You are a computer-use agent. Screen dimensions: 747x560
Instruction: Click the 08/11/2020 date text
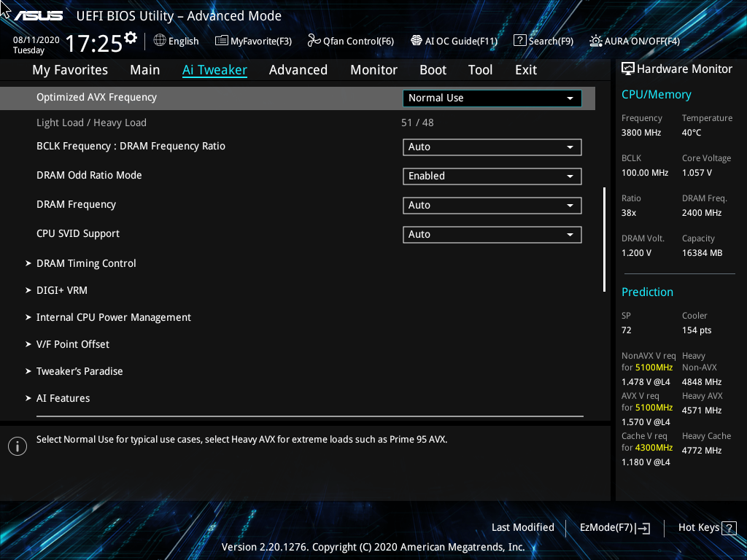coord(36,40)
